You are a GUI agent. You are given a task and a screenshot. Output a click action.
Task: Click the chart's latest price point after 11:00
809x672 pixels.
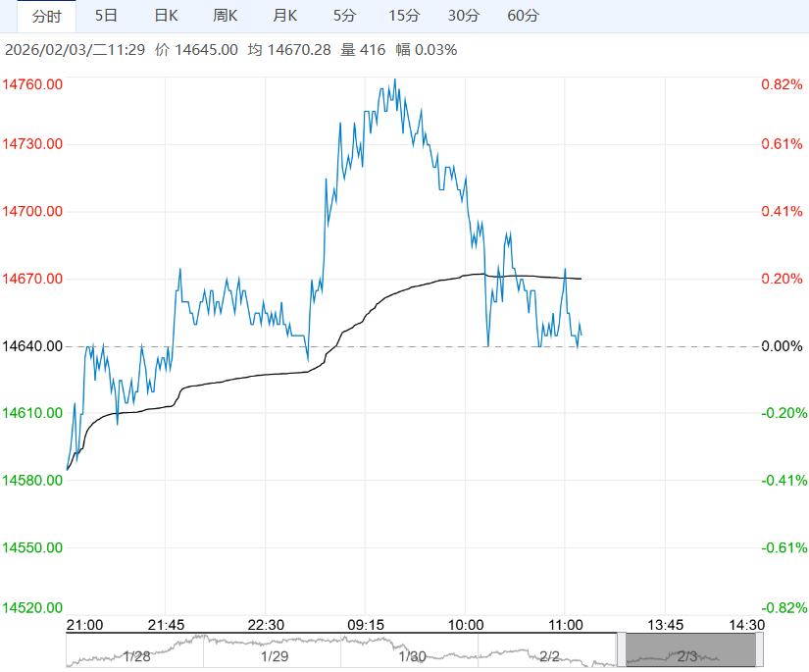coord(581,335)
